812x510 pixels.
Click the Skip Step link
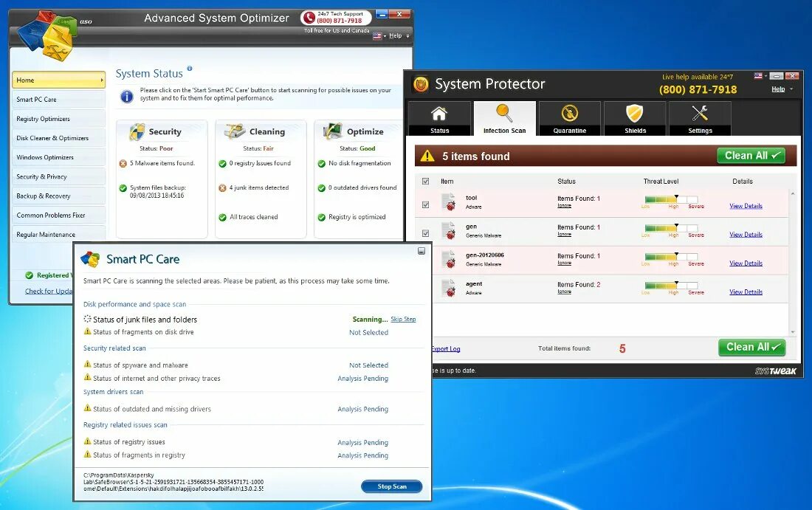(x=403, y=320)
